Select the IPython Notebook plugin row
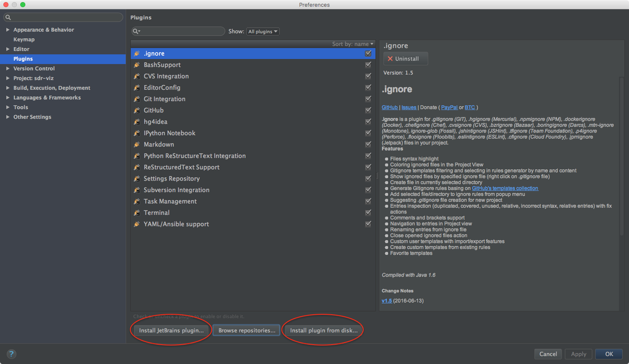 pyautogui.click(x=253, y=133)
